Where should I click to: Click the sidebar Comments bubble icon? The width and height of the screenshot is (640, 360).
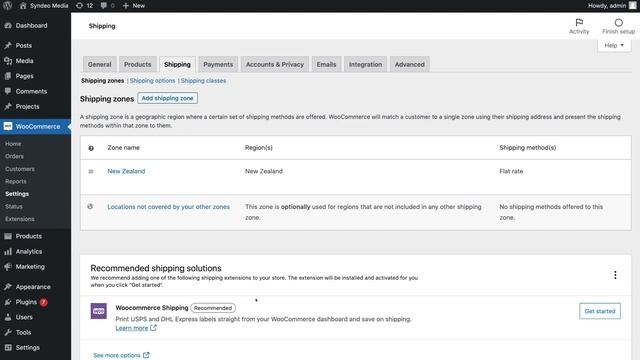click(8, 91)
